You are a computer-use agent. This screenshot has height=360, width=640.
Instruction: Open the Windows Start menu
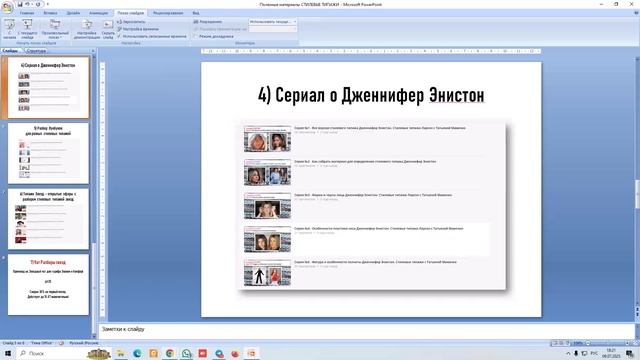coord(8,353)
